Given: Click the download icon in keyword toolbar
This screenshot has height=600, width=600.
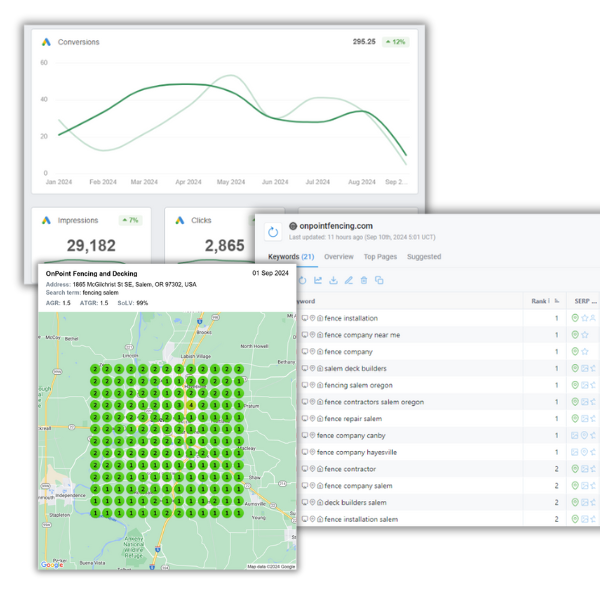Looking at the screenshot, I should [x=333, y=280].
